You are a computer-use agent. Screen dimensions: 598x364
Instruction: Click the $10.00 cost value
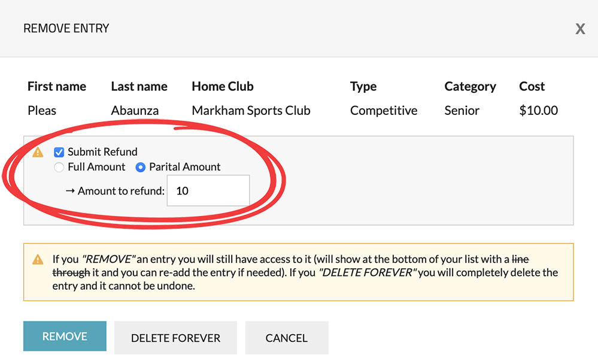coord(538,111)
